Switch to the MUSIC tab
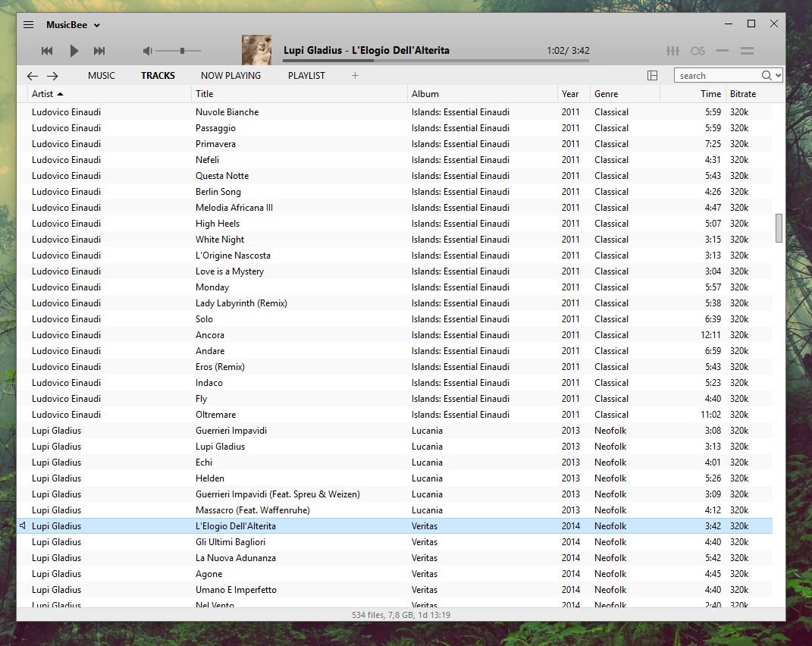 point(102,76)
